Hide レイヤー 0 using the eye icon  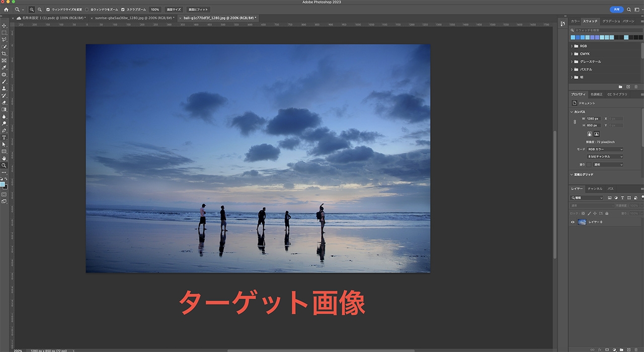pyautogui.click(x=573, y=222)
